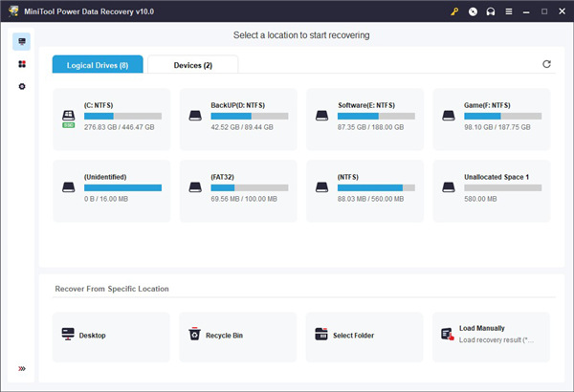This screenshot has width=574, height=392.
Task: Open the bootable media disc icon
Action: click(472, 11)
